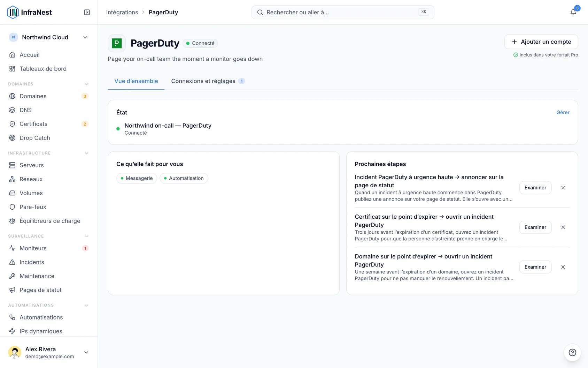Click the InfraNest logo icon
The height and width of the screenshot is (368, 588).
[13, 12]
